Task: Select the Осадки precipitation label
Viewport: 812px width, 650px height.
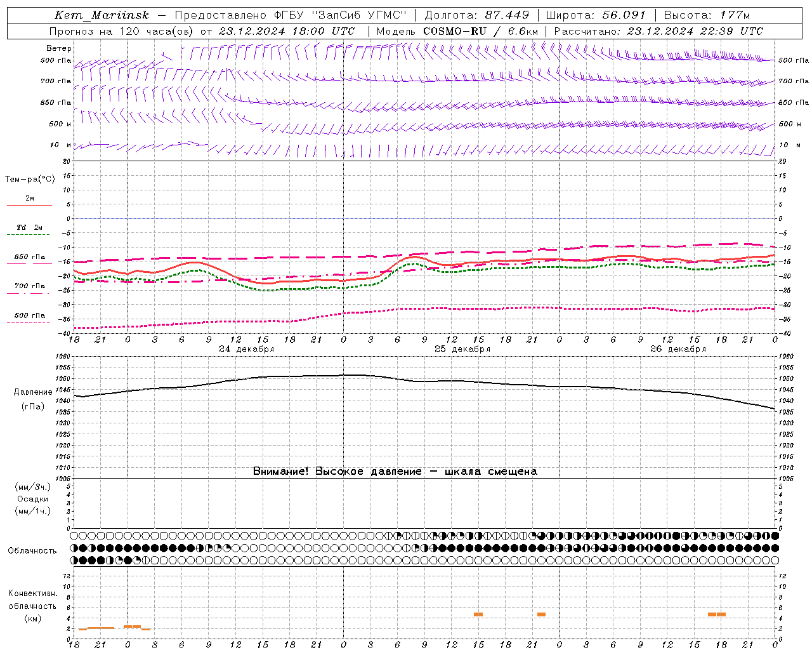Action: [33, 499]
